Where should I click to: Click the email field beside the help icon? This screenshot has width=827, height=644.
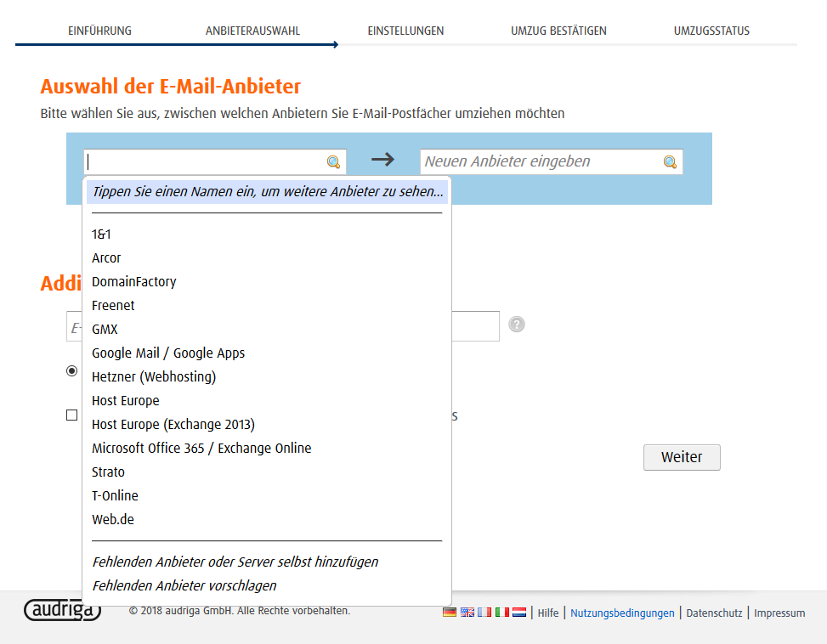tap(283, 326)
